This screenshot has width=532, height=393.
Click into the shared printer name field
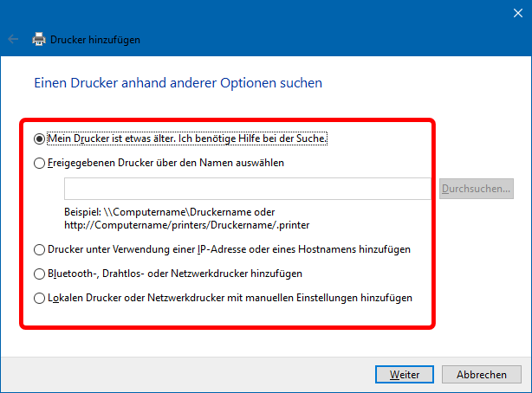pyautogui.click(x=247, y=188)
